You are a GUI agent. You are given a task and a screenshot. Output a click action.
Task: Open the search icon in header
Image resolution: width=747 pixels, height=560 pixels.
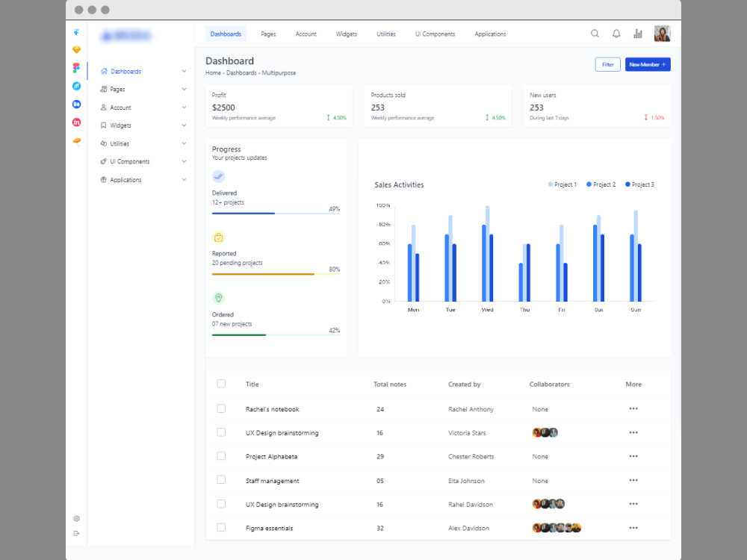pyautogui.click(x=595, y=34)
